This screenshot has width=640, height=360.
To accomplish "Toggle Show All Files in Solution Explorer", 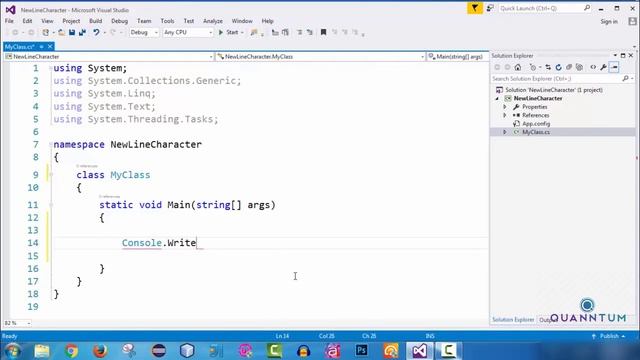I will pyautogui.click(x=579, y=67).
